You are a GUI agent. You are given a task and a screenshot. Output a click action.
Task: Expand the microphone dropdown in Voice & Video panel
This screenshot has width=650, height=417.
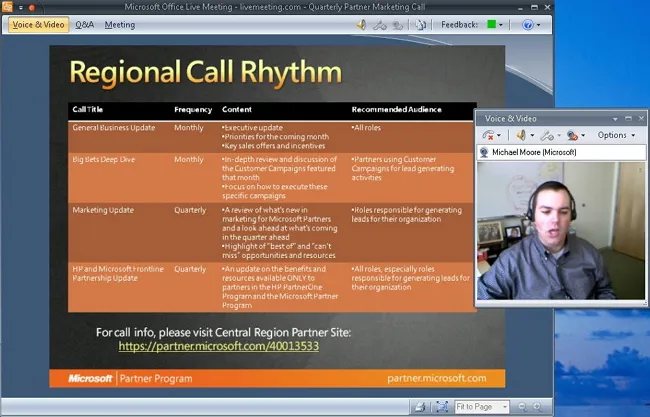pos(559,135)
